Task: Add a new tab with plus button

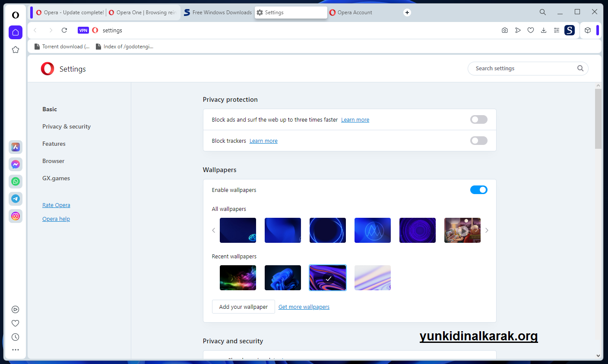Action: point(407,13)
